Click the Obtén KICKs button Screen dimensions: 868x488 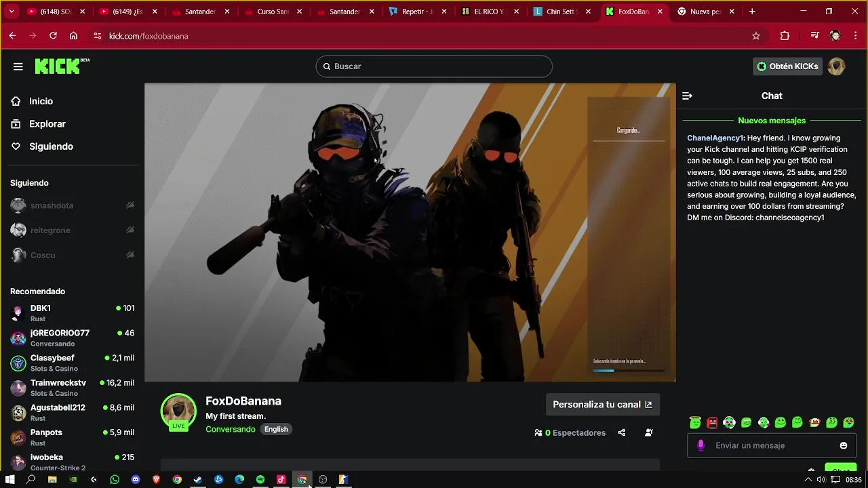click(788, 66)
